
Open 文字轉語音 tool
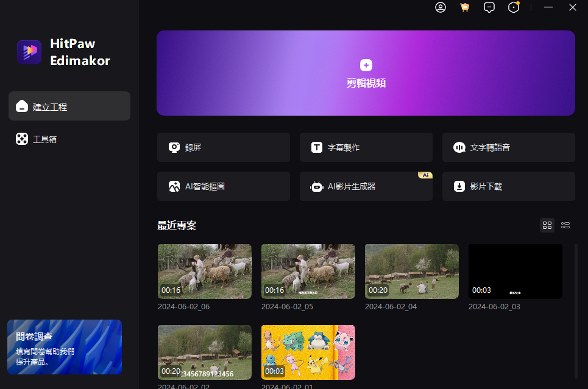pyautogui.click(x=509, y=147)
